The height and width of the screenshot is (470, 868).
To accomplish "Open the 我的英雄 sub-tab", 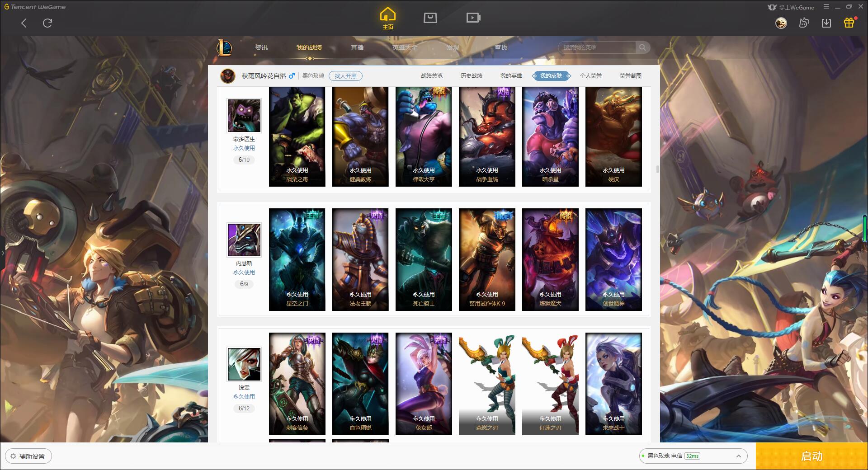I will coord(511,76).
